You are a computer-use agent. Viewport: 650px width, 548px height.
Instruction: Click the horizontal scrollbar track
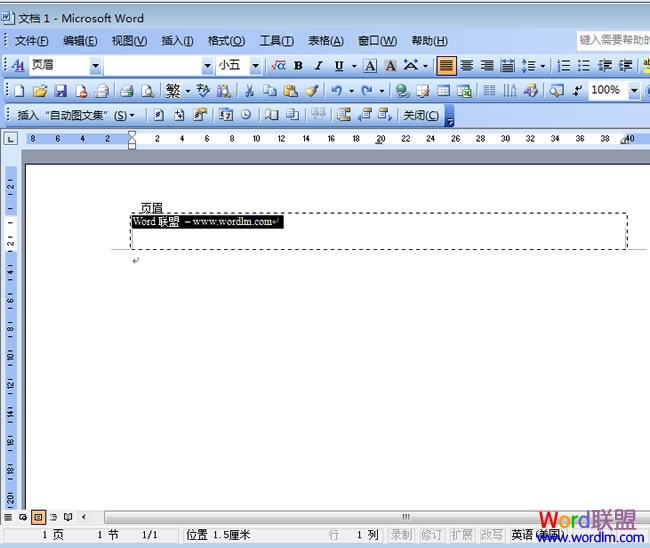click(377, 517)
